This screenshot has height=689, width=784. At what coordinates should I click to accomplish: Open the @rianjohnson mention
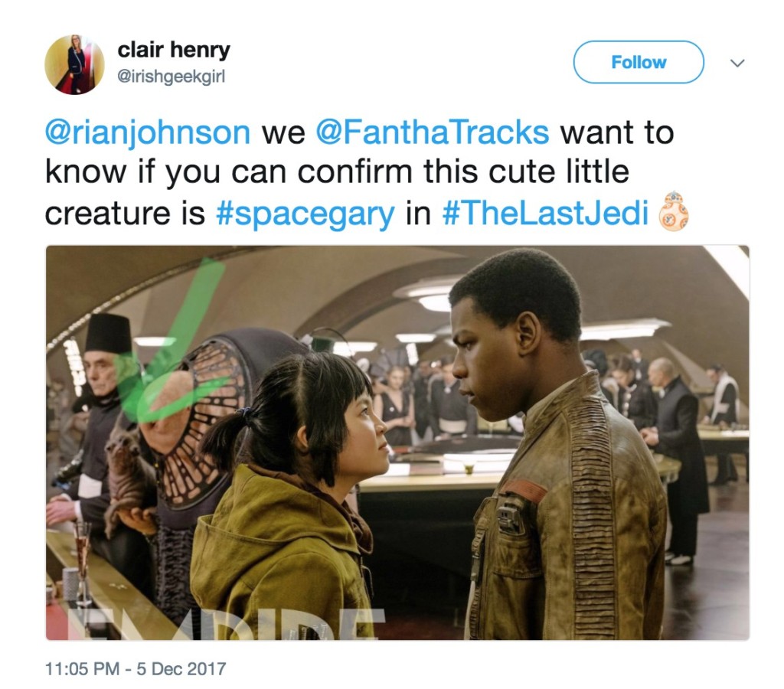tap(148, 133)
